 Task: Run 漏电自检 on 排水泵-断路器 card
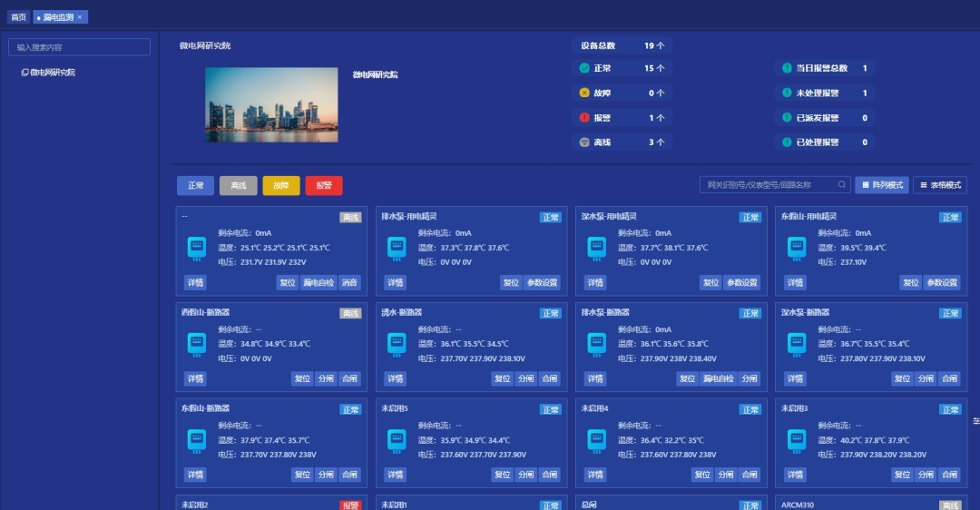click(718, 378)
